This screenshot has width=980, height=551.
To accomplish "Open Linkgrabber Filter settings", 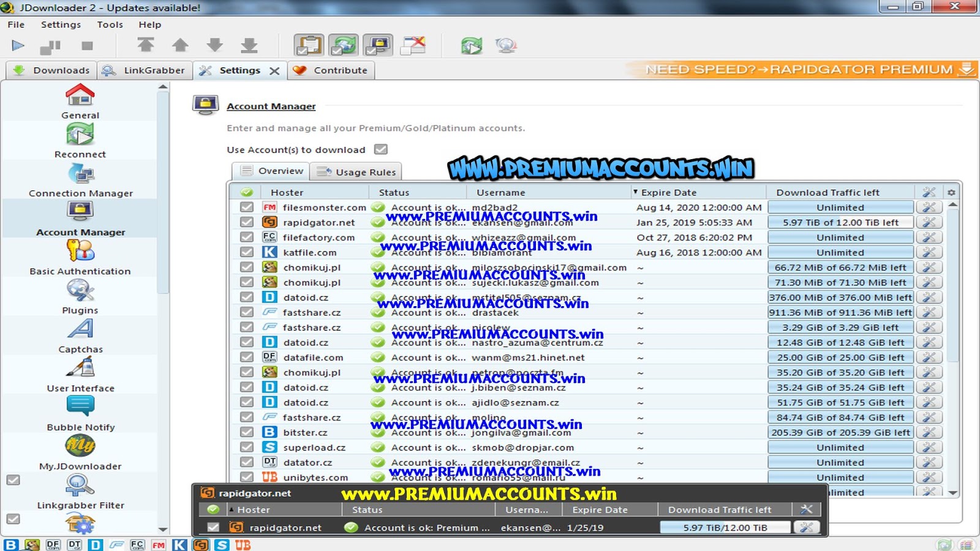I will pyautogui.click(x=80, y=492).
